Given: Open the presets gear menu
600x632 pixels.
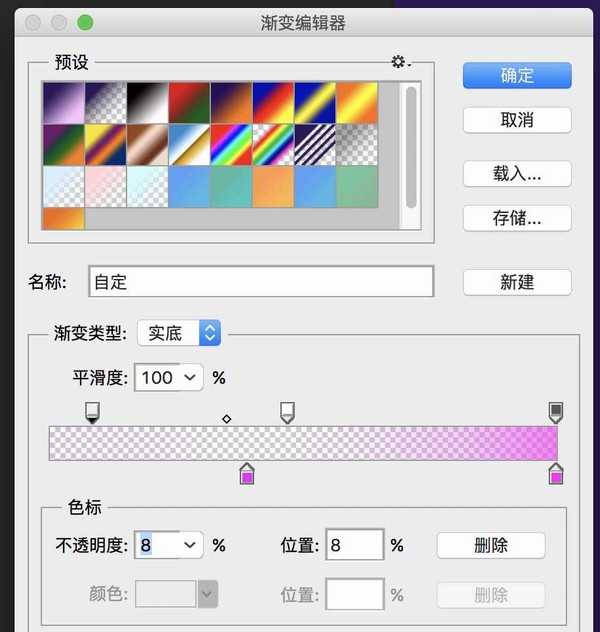Looking at the screenshot, I should pos(401,62).
